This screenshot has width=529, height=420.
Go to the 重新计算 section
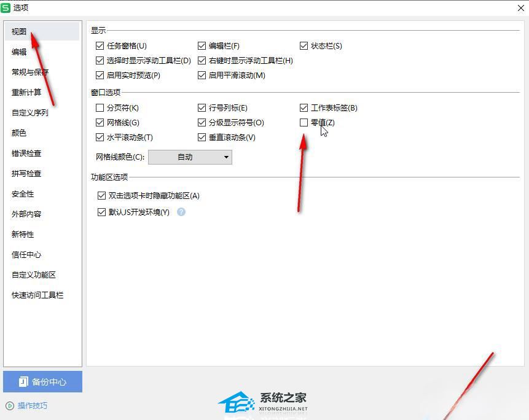(x=42, y=92)
